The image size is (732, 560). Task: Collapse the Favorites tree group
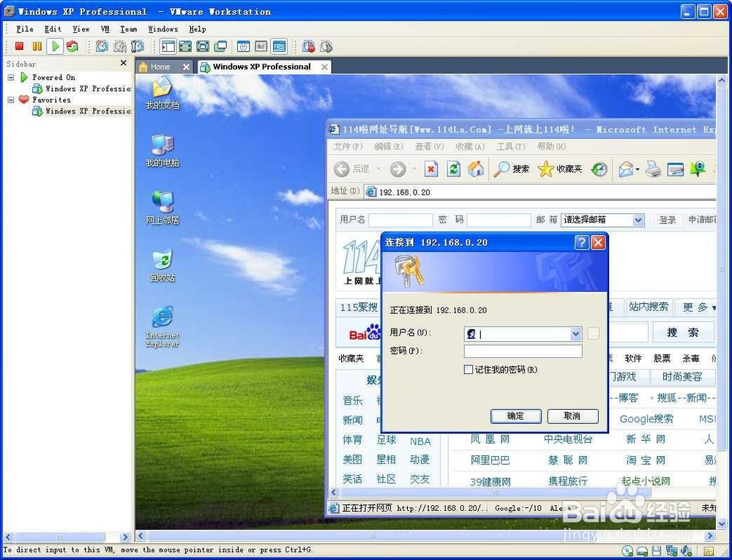tap(11, 100)
